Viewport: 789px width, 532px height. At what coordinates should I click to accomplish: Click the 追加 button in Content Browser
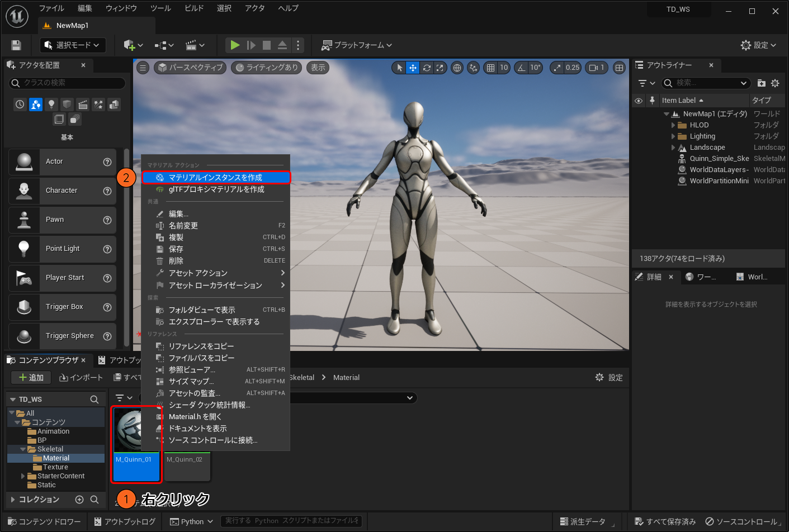[x=31, y=378]
